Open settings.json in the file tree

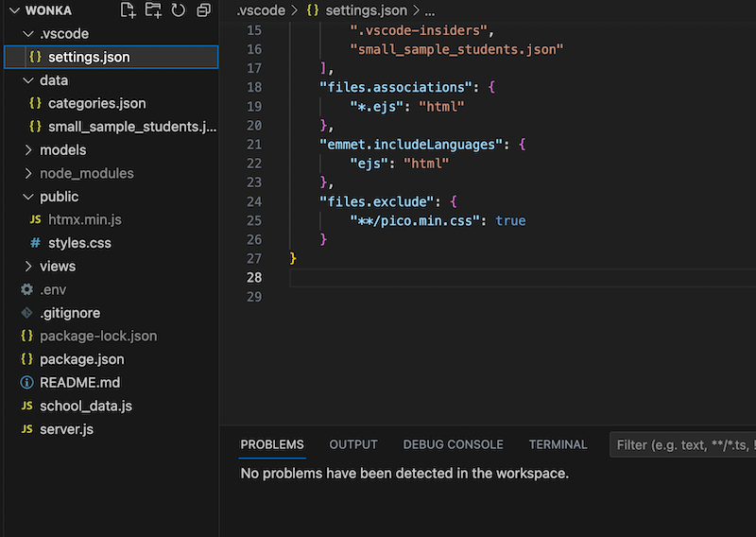pyautogui.click(x=112, y=57)
